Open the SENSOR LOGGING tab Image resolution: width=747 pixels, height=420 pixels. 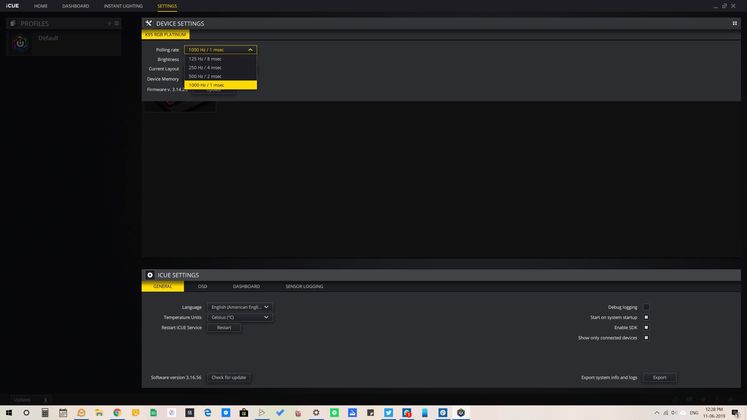point(304,286)
